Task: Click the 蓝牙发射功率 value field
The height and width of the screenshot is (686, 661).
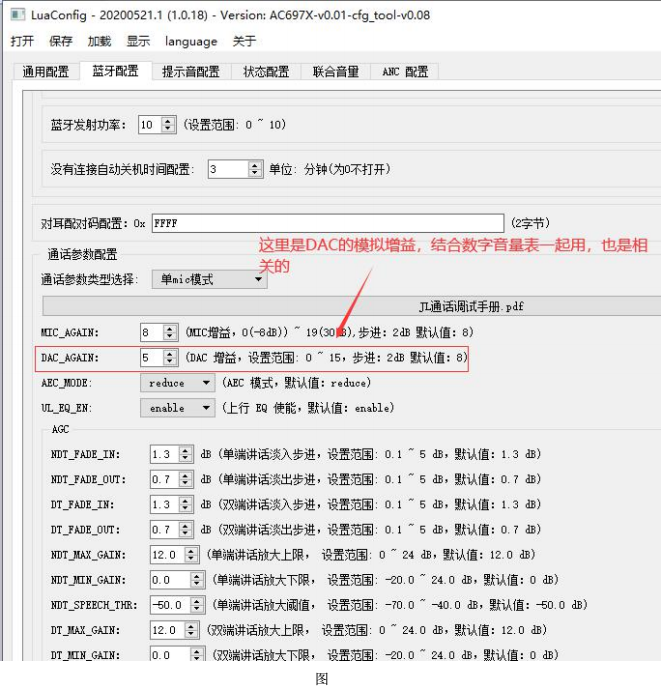Action: point(150,125)
